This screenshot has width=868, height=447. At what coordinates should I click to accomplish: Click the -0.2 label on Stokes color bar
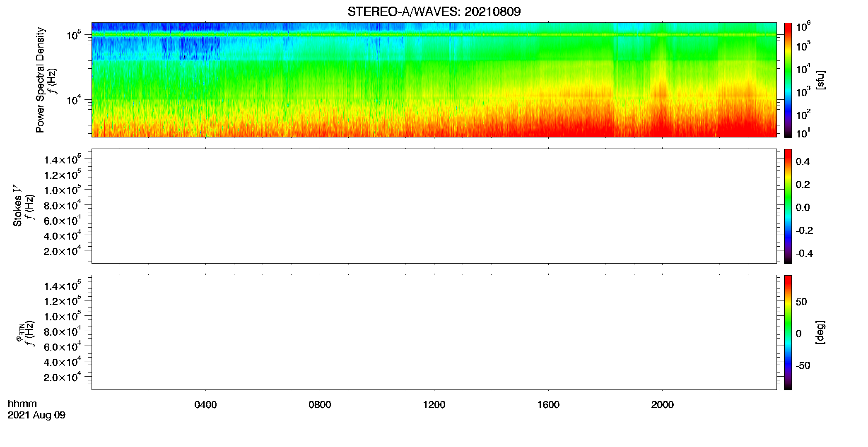click(x=804, y=231)
